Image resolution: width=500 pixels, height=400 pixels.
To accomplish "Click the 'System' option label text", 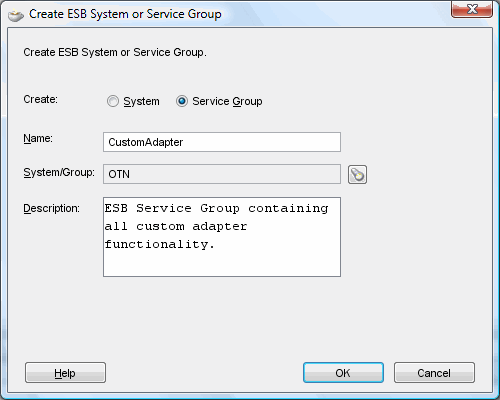I will [141, 101].
